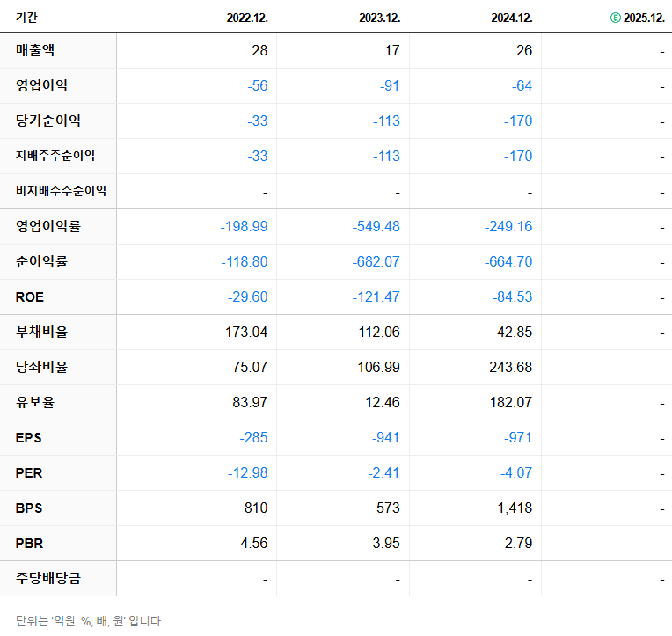
Task: Click the BPS row label
Action: pyautogui.click(x=29, y=508)
